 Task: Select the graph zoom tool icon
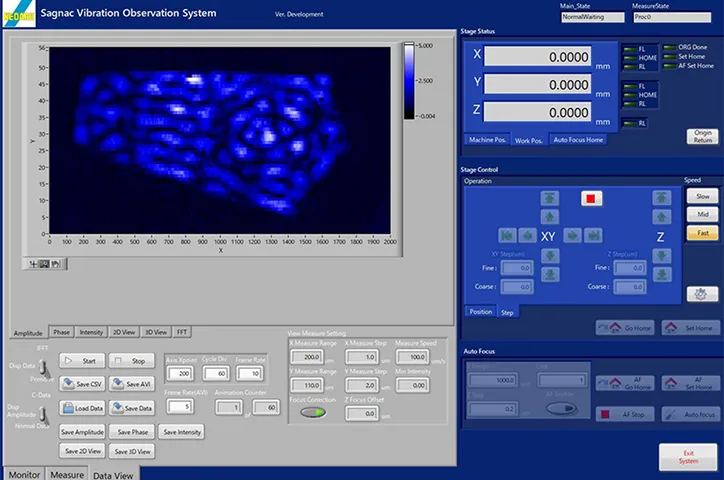click(43, 263)
